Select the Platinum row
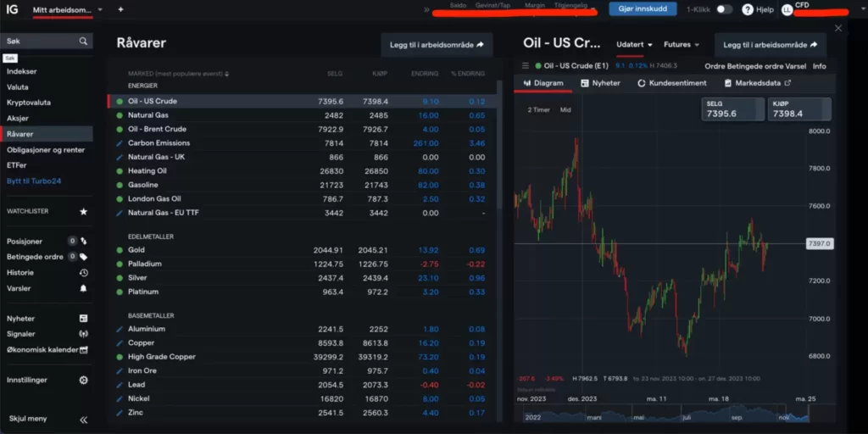Image resolution: width=868 pixels, height=434 pixels. tap(301, 292)
